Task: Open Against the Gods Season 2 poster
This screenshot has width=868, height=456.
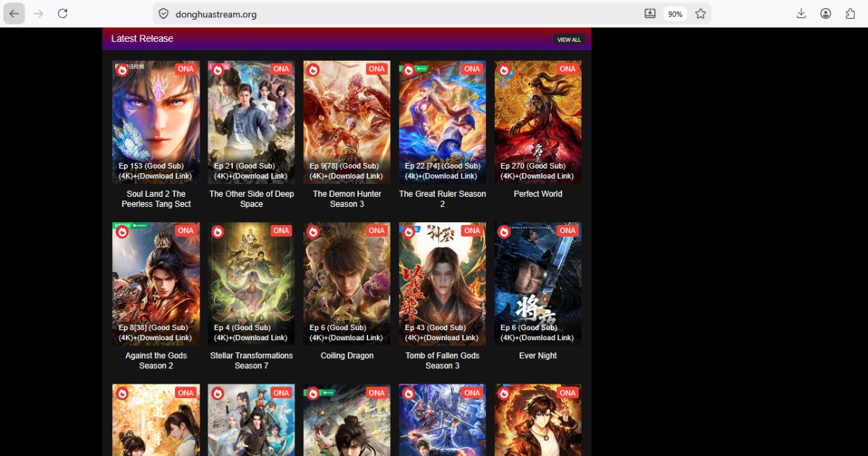Action: (156, 284)
